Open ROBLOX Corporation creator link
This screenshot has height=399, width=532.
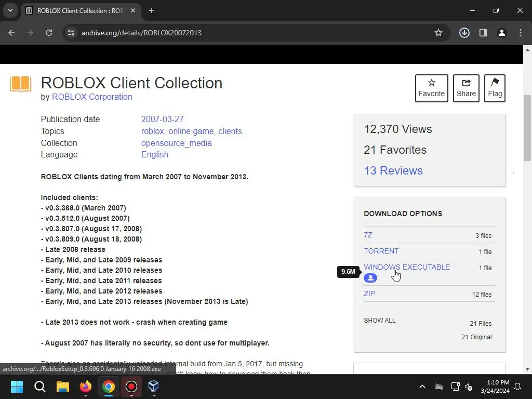click(x=92, y=97)
